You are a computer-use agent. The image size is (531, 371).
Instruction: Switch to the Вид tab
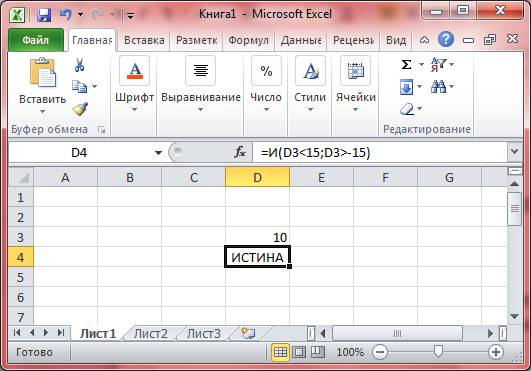pyautogui.click(x=396, y=40)
